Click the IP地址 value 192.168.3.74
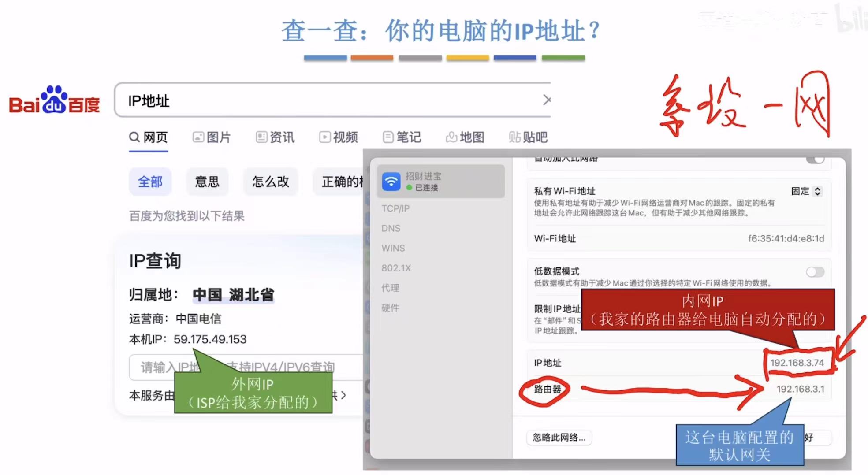 pyautogui.click(x=797, y=363)
